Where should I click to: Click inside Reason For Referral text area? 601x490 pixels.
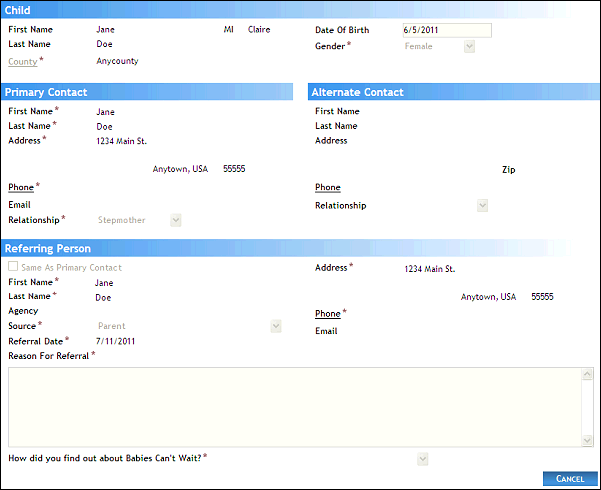pyautogui.click(x=290, y=406)
